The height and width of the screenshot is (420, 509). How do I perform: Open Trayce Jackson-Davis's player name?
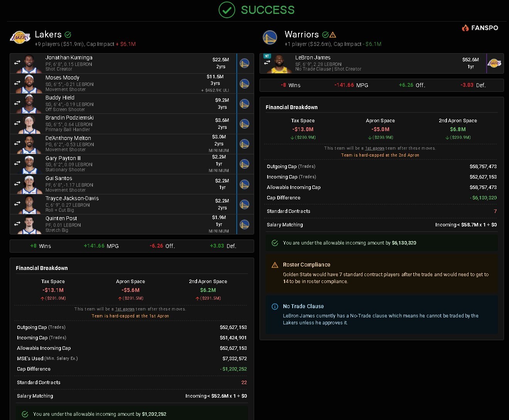coord(72,198)
